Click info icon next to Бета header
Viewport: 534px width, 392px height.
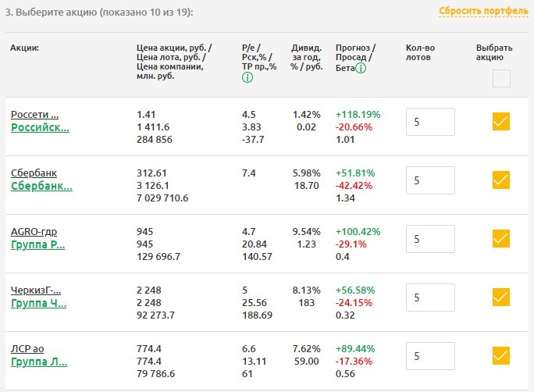[361, 68]
